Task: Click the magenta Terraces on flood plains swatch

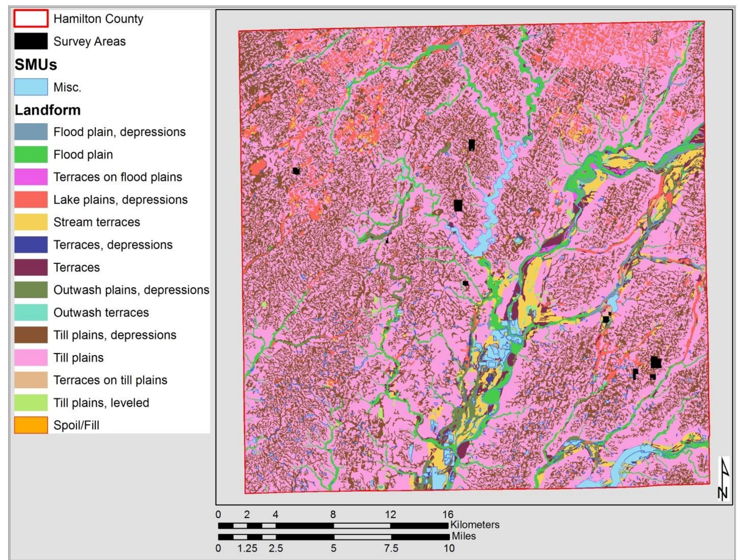Action: (31, 177)
